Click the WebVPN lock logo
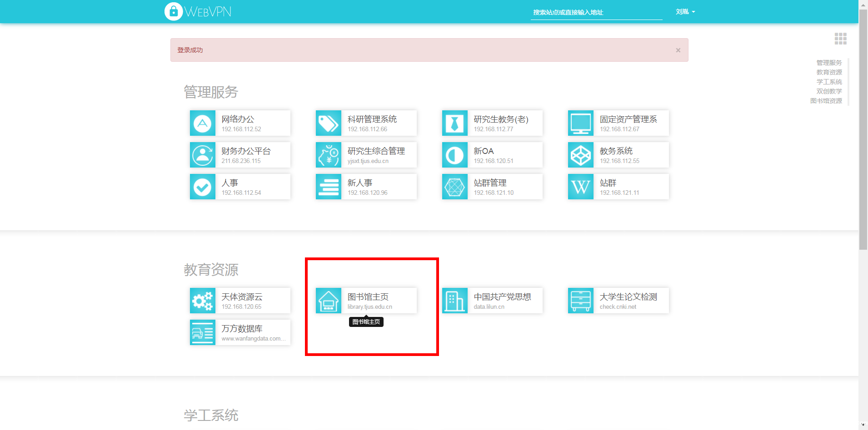 (x=174, y=12)
